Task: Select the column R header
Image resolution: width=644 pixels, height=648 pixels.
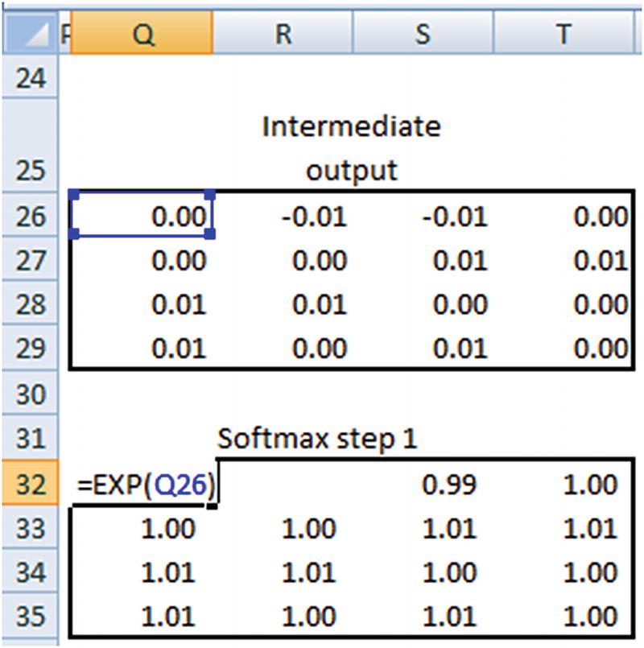Action: [282, 32]
